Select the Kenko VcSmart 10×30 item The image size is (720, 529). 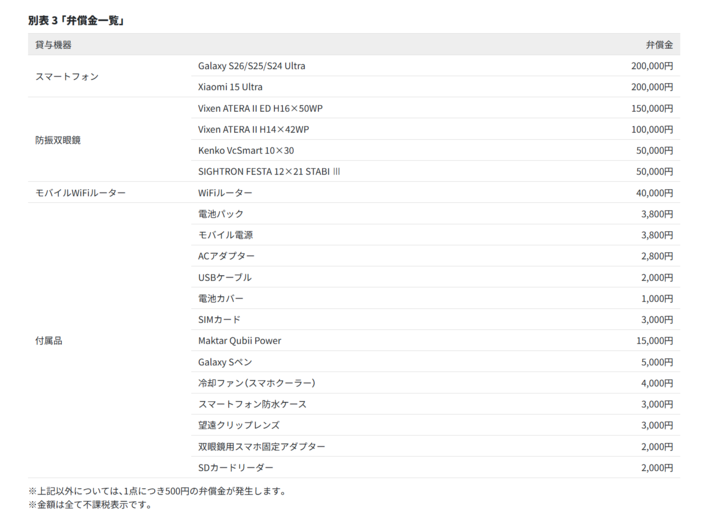coord(246,151)
